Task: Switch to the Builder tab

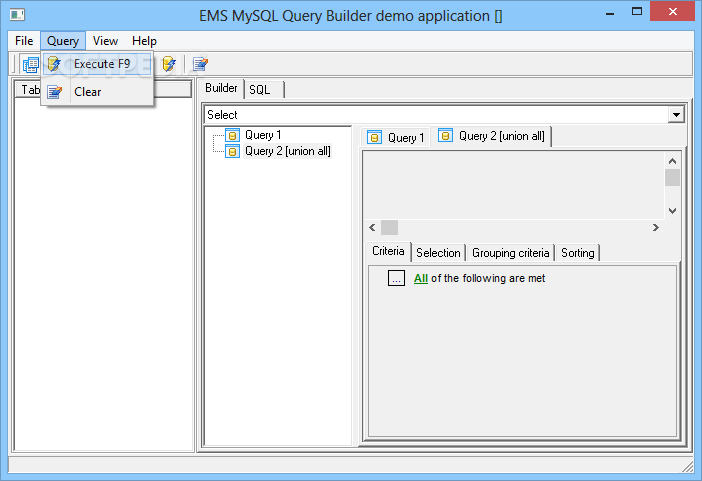Action: (221, 88)
